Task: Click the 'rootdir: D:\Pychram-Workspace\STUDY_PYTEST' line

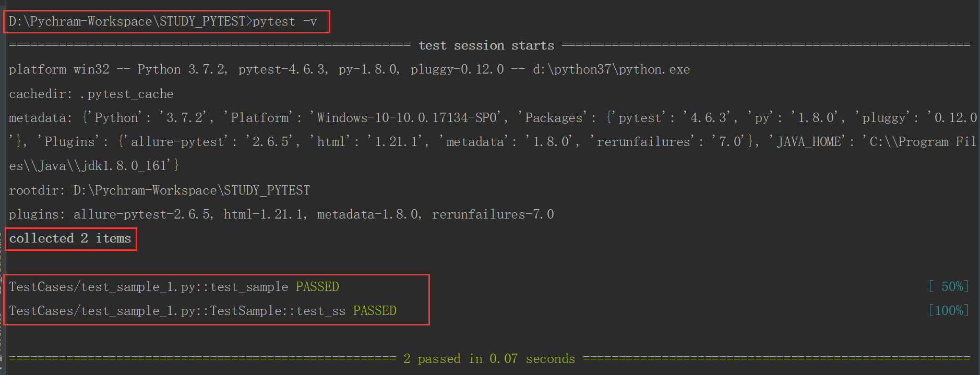Action: (x=160, y=190)
